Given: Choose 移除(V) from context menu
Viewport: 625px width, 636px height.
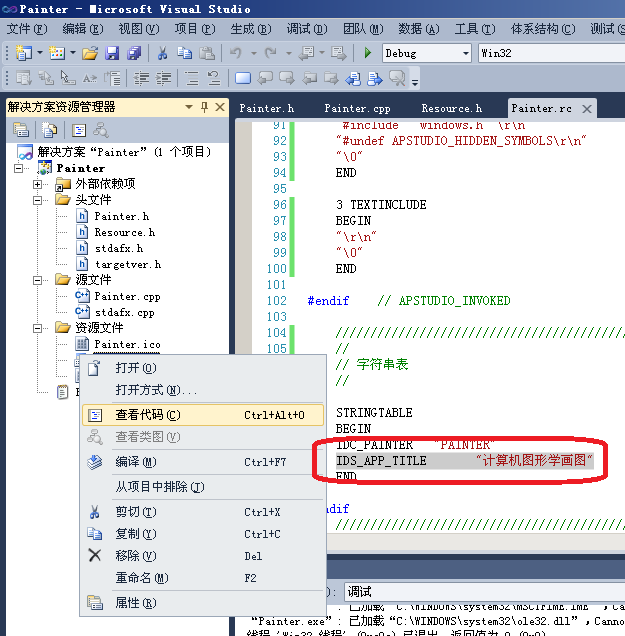Looking at the screenshot, I should click(x=203, y=556).
